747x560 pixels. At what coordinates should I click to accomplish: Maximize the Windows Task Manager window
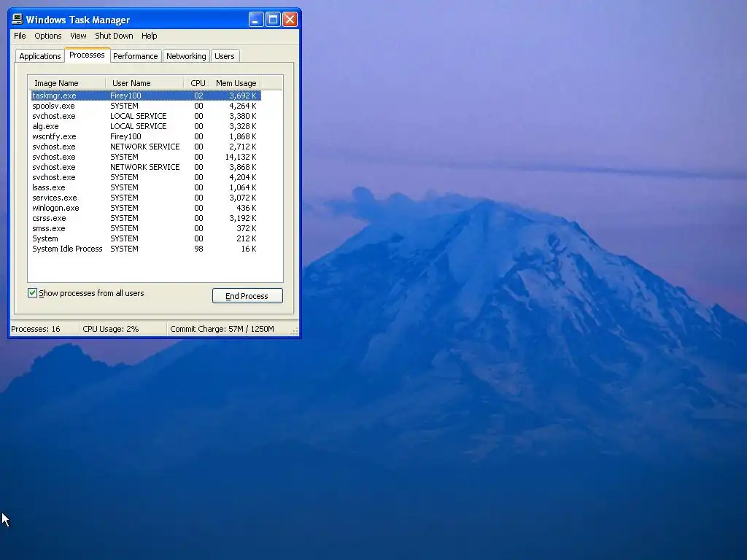pyautogui.click(x=273, y=20)
